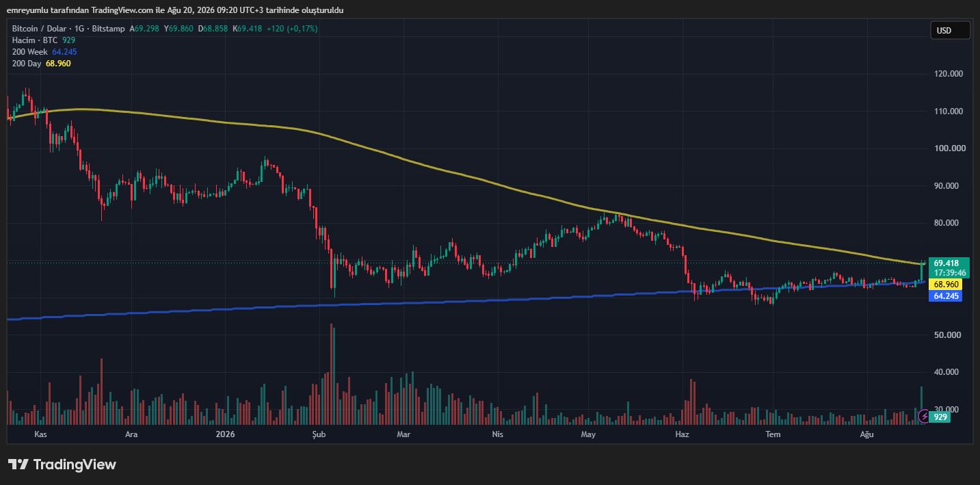Click the green 929 volume tag

click(x=940, y=417)
